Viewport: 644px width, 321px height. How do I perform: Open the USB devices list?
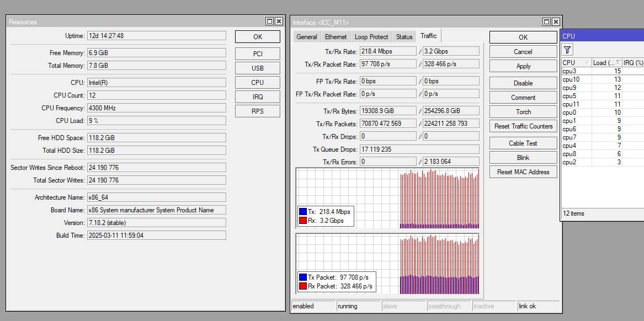[258, 68]
